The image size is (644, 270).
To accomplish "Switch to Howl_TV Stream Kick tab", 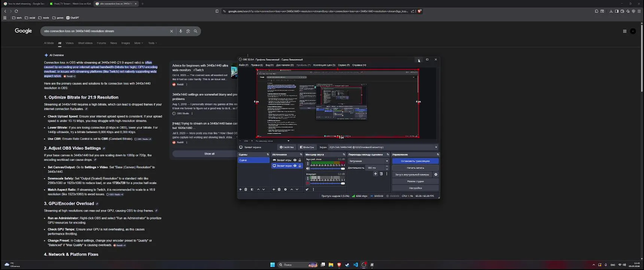I will (70, 4).
